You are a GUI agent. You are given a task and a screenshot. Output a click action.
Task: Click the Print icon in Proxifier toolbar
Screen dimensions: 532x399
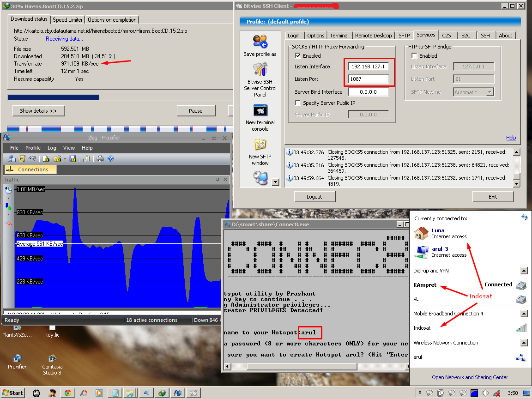pyautogui.click(x=100, y=158)
